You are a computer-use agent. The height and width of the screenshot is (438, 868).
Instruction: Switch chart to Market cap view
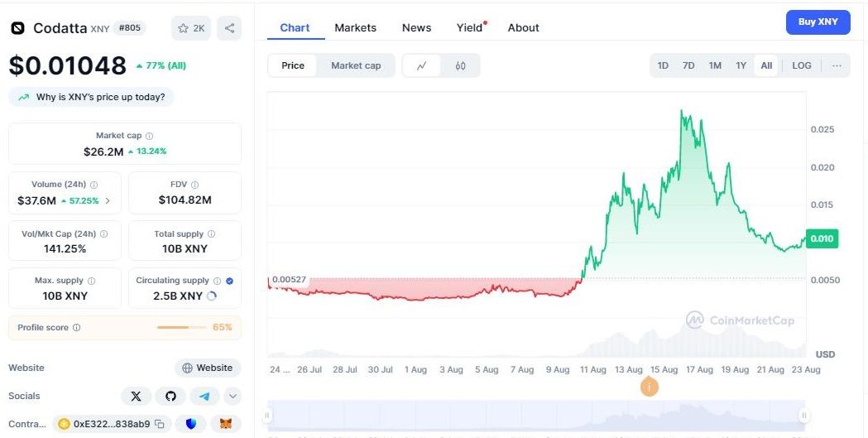356,66
